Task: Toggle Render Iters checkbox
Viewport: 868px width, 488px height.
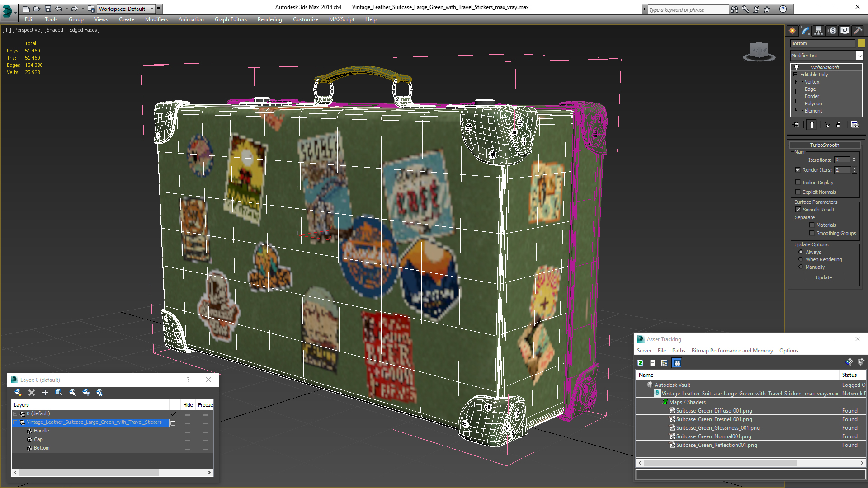Action: coord(797,170)
